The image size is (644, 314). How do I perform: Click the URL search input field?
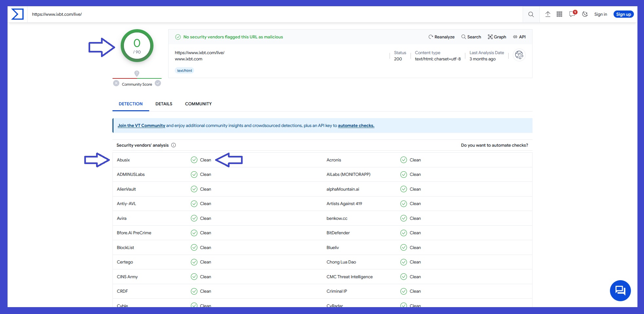pyautogui.click(x=275, y=14)
